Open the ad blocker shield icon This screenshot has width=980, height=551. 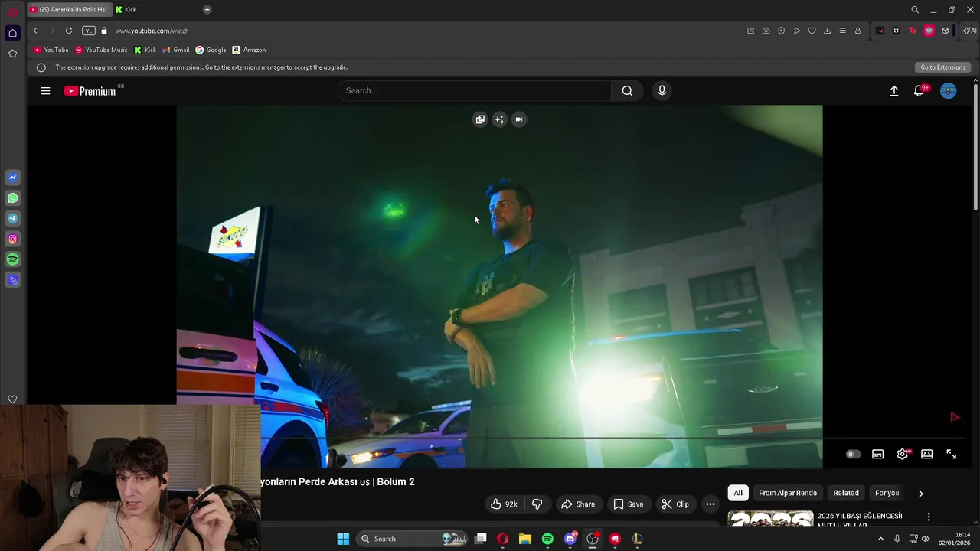[781, 31]
